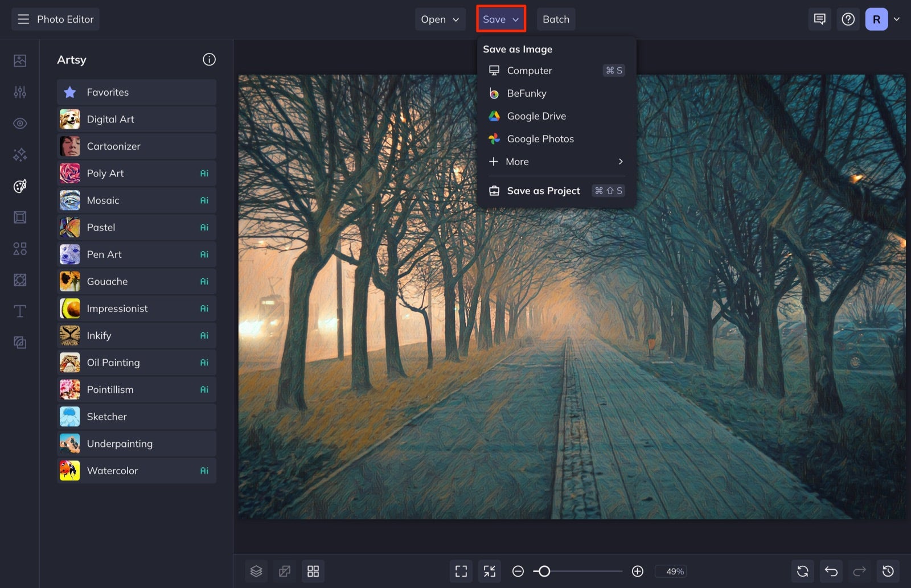Open the Help question mark icon
This screenshot has height=588, width=911.
(848, 19)
